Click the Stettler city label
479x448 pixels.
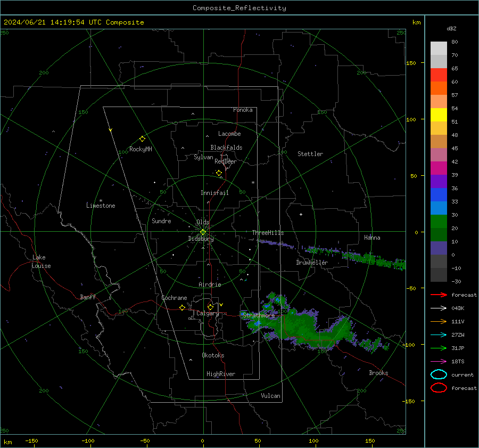(x=310, y=154)
